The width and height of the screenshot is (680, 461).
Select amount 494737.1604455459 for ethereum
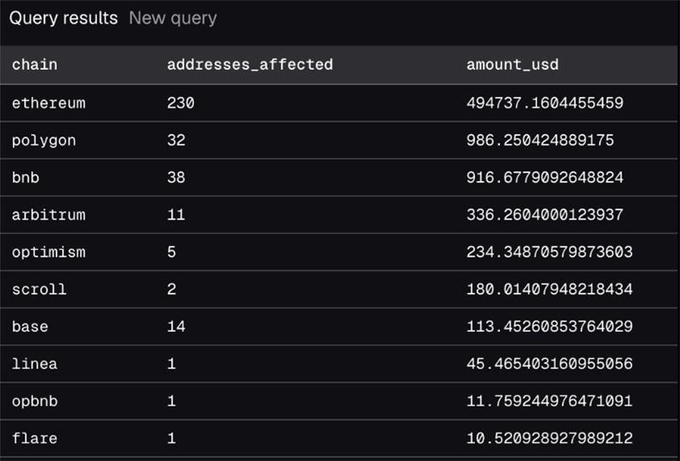(x=545, y=103)
